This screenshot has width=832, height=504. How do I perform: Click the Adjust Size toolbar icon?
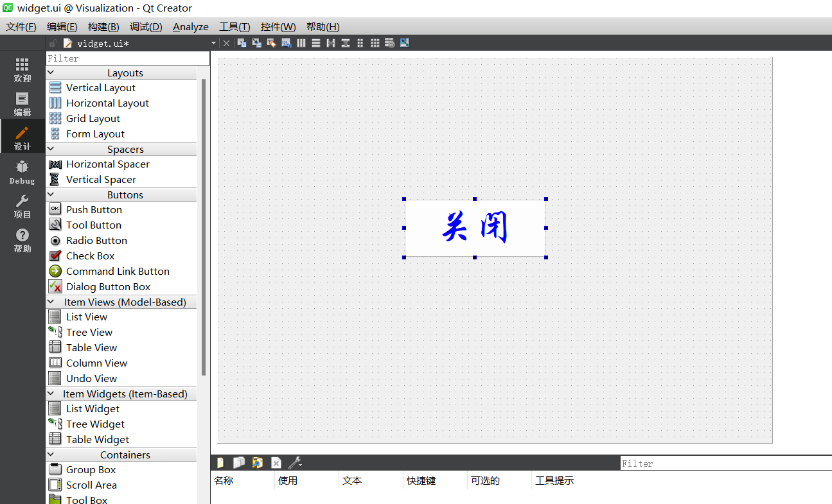click(404, 43)
